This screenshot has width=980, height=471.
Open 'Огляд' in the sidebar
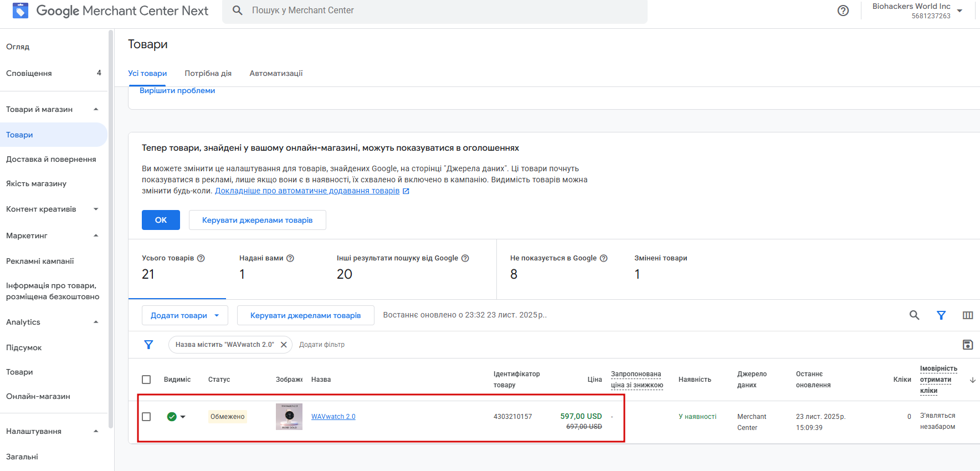click(18, 47)
